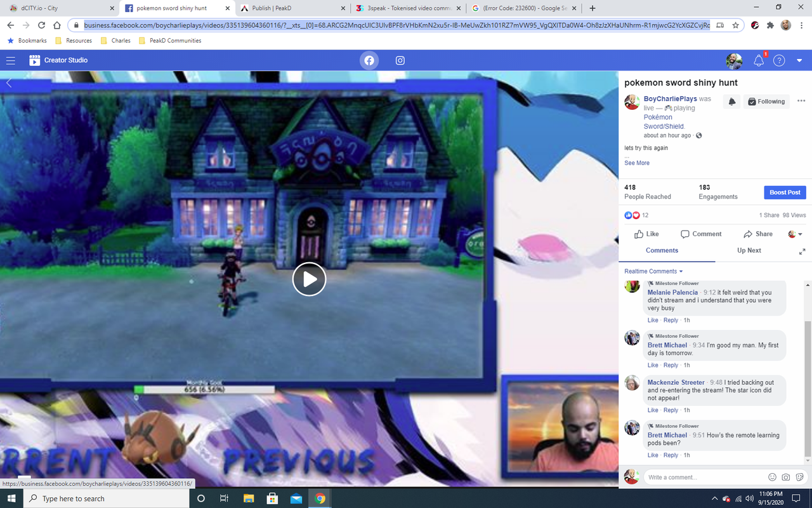Attach a photo using the camera icon
Image resolution: width=812 pixels, height=508 pixels.
pyautogui.click(x=786, y=478)
